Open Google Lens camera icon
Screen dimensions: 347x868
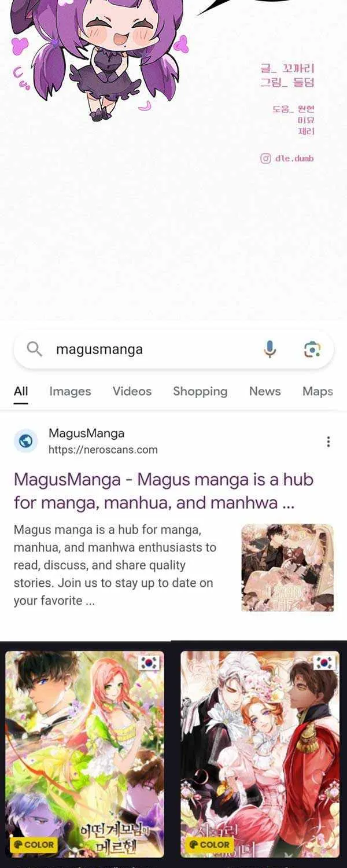tap(312, 349)
